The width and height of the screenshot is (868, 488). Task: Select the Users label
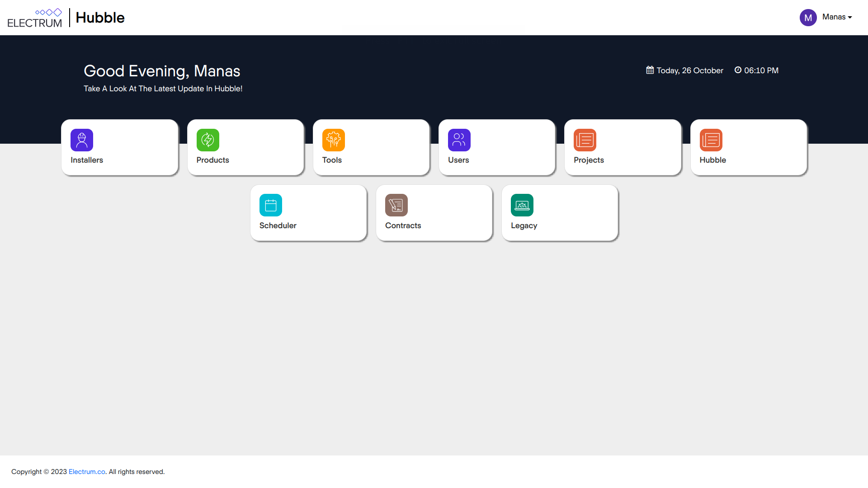[458, 160]
